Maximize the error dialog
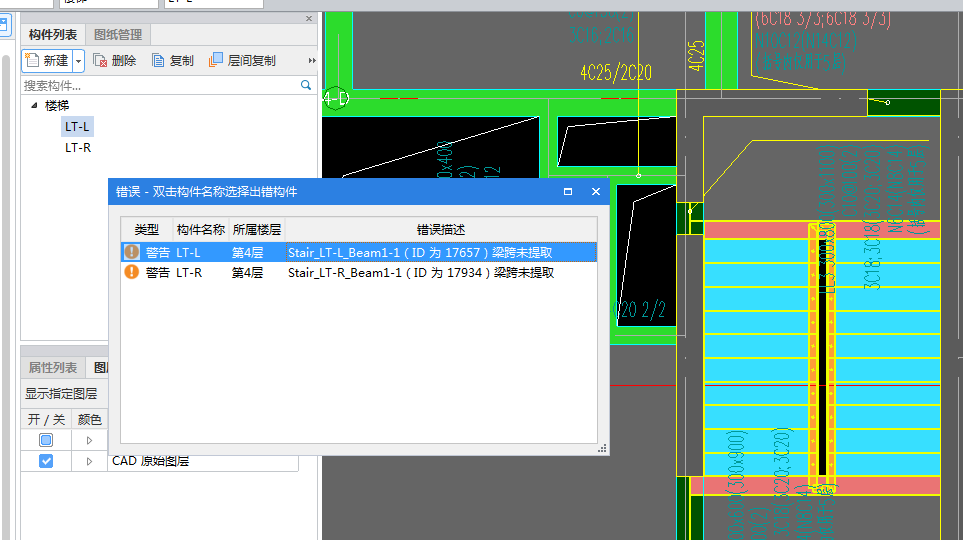The width and height of the screenshot is (963, 540). coord(568,192)
